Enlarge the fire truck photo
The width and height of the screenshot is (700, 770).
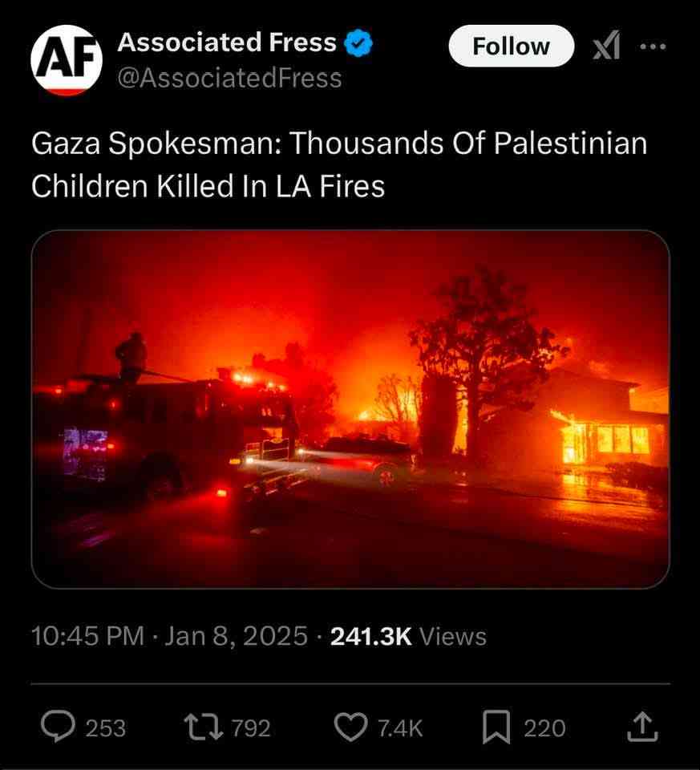click(x=350, y=408)
